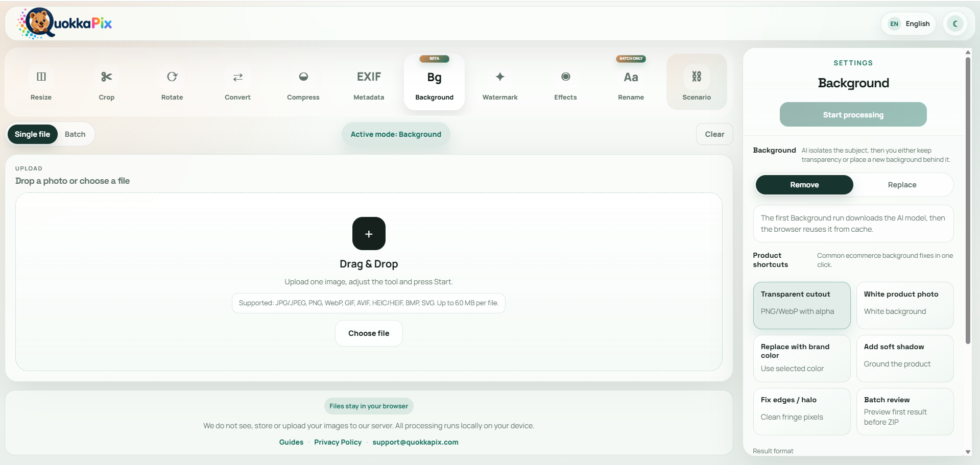Viewport: 980px width, 465px height.
Task: Select the Replace background option
Action: (x=902, y=185)
